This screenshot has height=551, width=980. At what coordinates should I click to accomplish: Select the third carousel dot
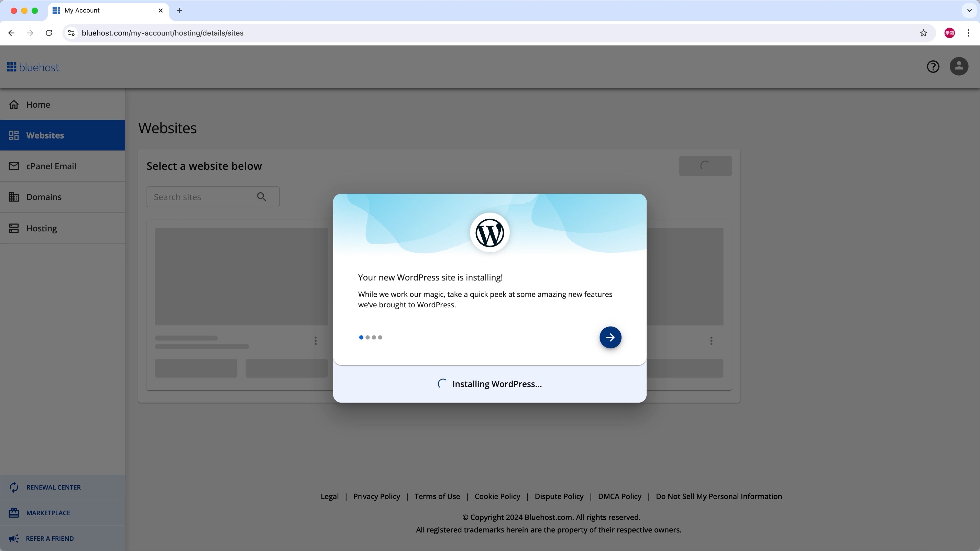(374, 337)
